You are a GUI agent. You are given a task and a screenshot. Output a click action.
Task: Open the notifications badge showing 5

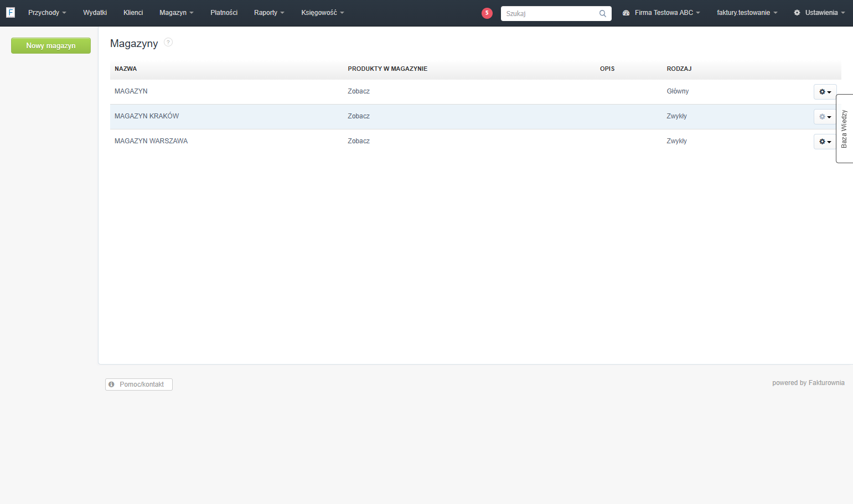pyautogui.click(x=487, y=13)
